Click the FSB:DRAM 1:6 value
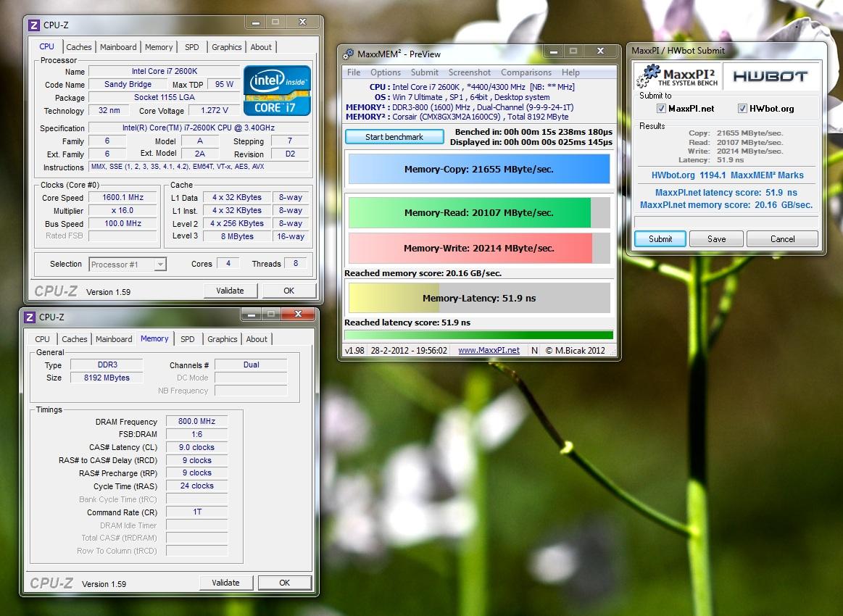The width and height of the screenshot is (843, 616). click(x=196, y=434)
